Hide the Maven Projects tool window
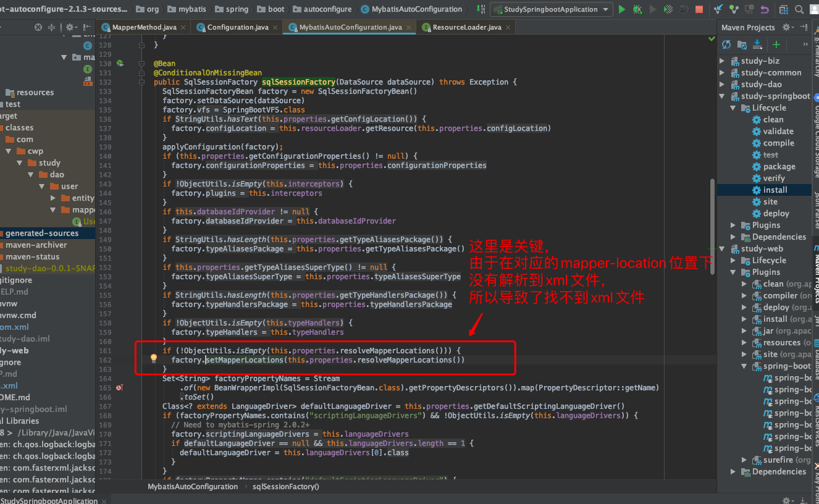The image size is (819, 504). [804, 28]
